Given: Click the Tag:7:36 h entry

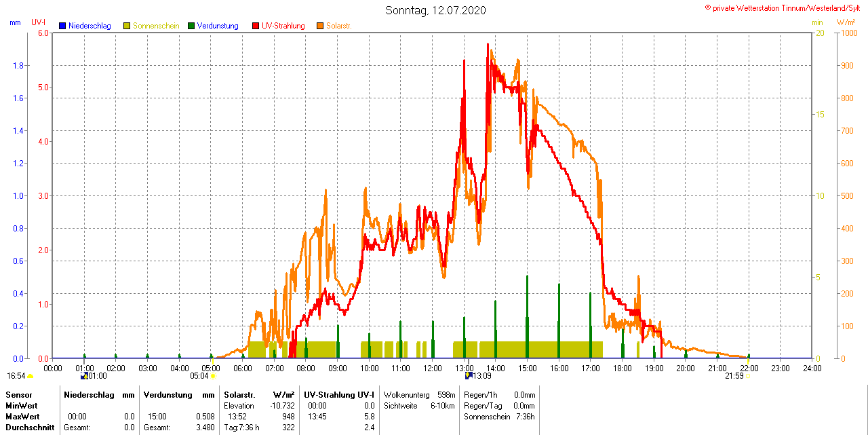Looking at the screenshot, I should click(x=241, y=428).
